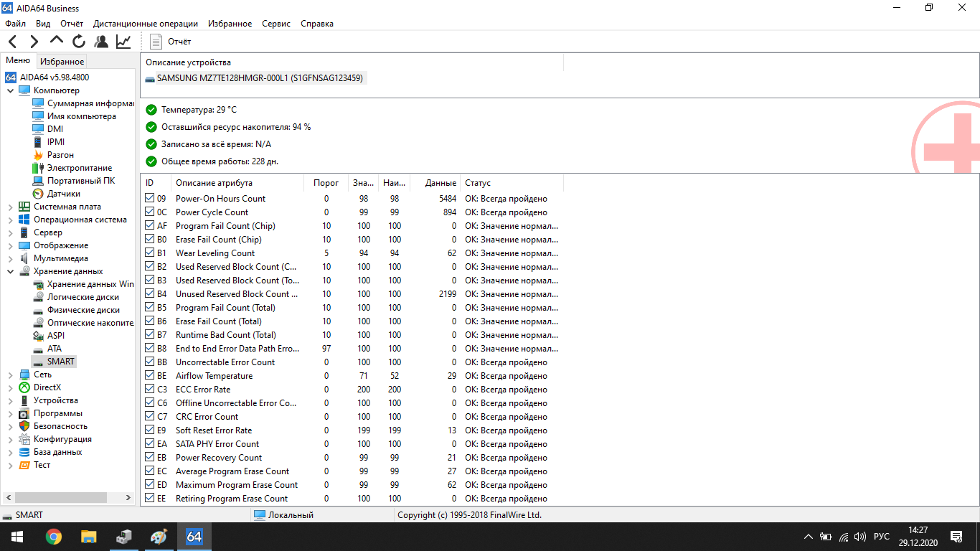The image size is (980, 551).
Task: Toggle CRC Error Count checkbox
Action: click(150, 417)
